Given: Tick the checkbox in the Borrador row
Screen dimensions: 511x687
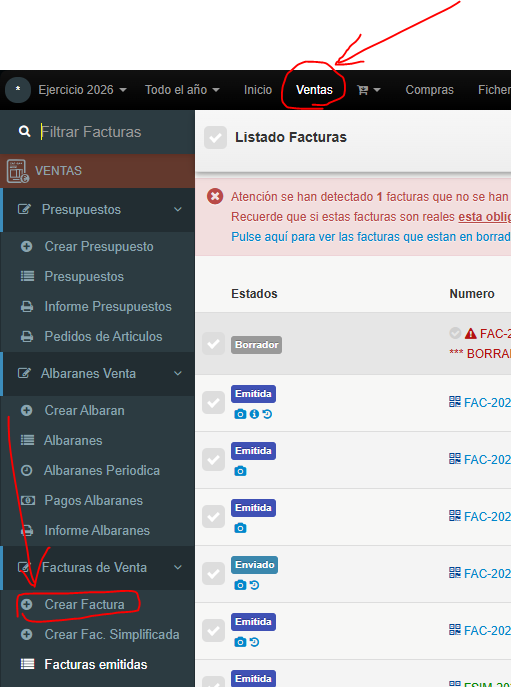Looking at the screenshot, I should 213,344.
